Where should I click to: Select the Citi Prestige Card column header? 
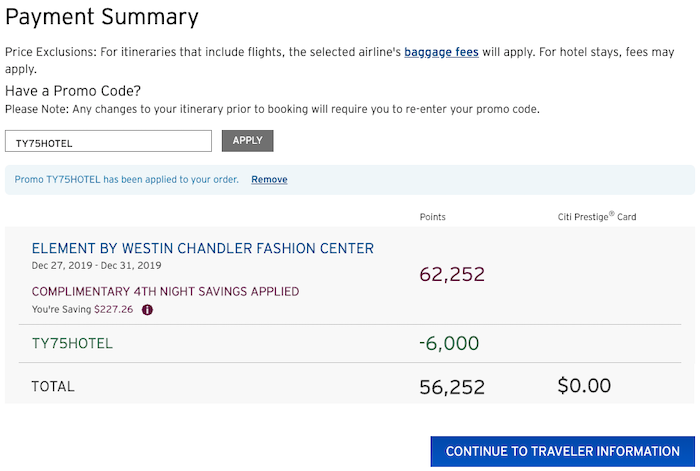pos(597,217)
